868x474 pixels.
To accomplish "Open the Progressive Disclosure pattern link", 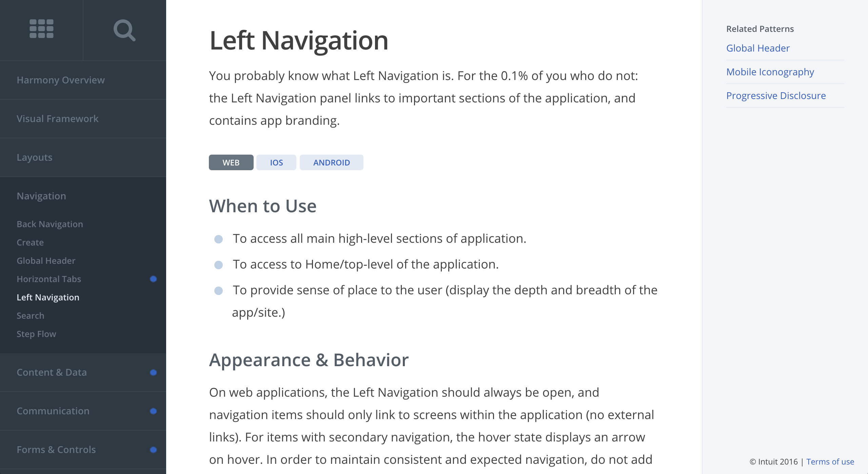I will pos(776,95).
